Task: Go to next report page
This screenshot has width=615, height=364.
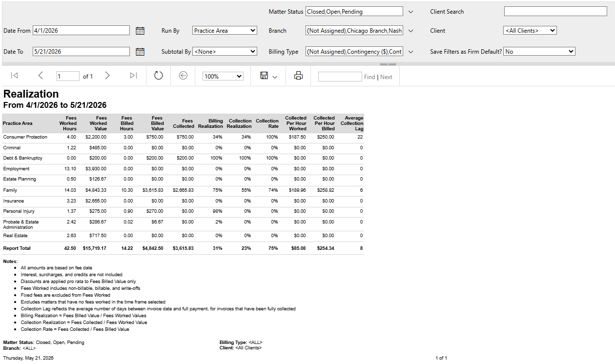Action: pyautogui.click(x=107, y=76)
